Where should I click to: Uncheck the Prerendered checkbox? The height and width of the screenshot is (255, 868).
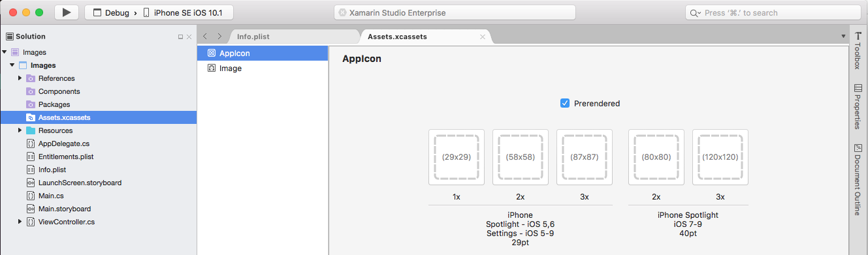tap(565, 103)
